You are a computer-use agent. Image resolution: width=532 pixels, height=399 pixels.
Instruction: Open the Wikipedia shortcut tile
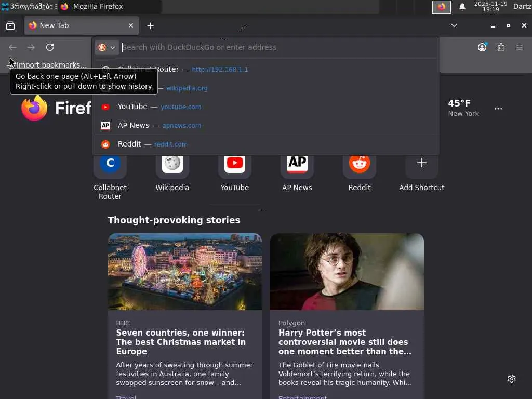[x=172, y=174]
